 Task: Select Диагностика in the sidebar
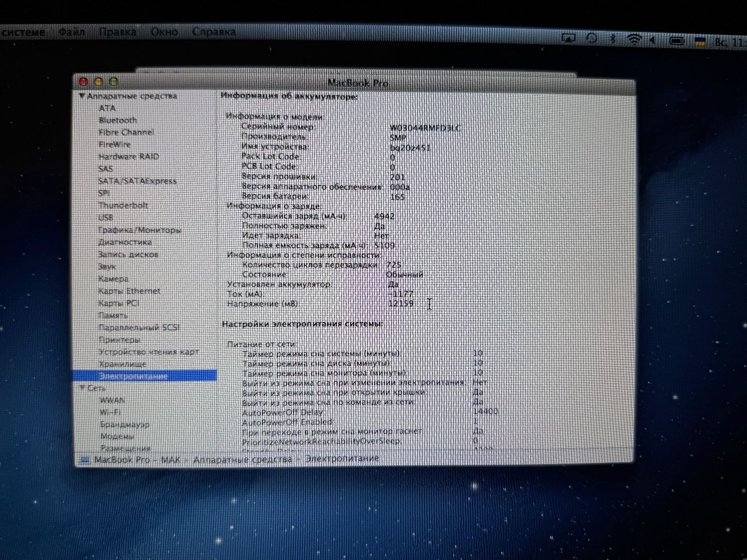coord(125,242)
